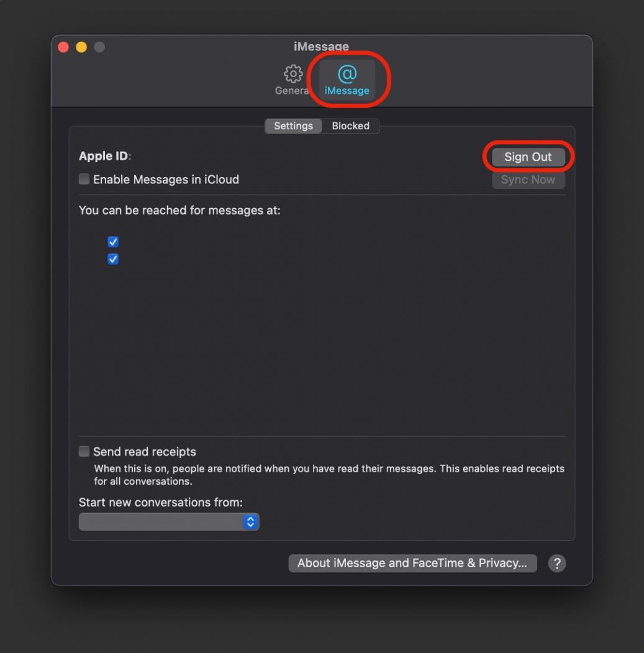The height and width of the screenshot is (653, 644).
Task: Select the Settings tab
Action: coord(293,126)
